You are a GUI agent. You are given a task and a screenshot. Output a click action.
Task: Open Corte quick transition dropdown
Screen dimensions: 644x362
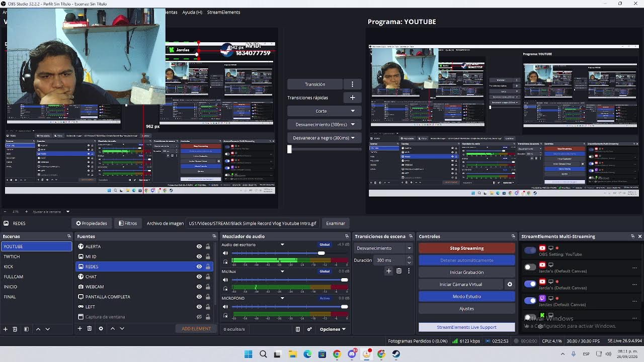[x=324, y=111]
